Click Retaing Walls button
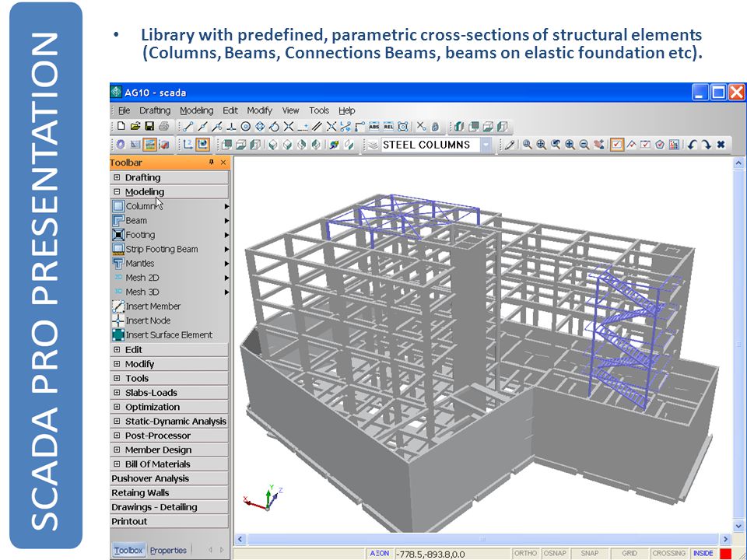This screenshot has height=560, width=747. point(169,493)
